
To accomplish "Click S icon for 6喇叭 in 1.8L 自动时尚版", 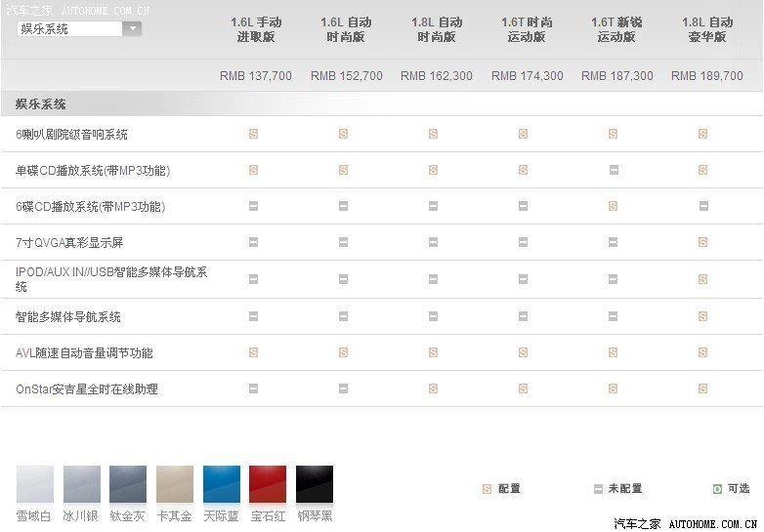I will pos(433,134).
